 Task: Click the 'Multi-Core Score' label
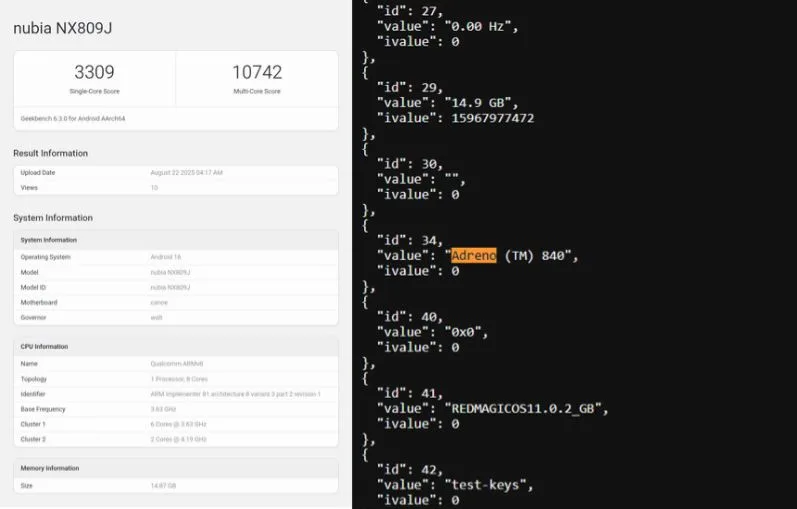(257, 92)
